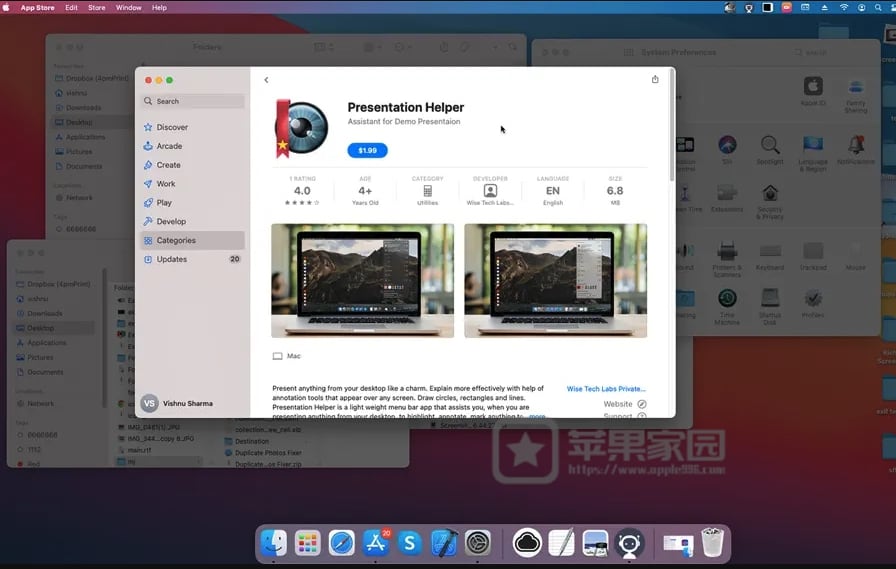Image resolution: width=896 pixels, height=569 pixels.
Task: Click the share icon on app page
Action: tap(655, 79)
